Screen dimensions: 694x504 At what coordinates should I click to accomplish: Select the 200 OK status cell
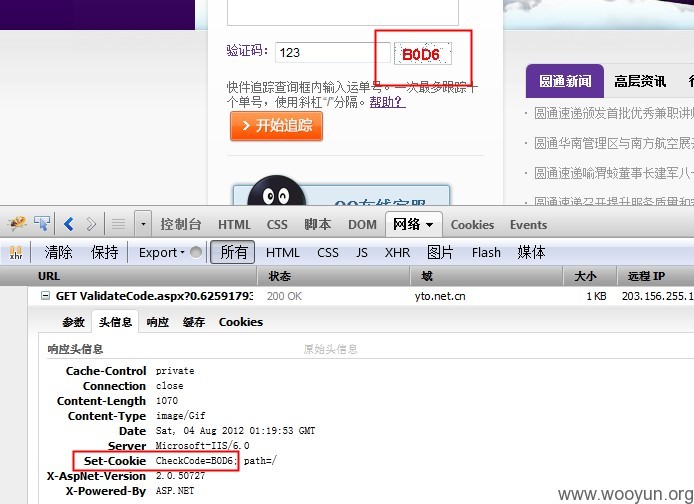point(284,296)
